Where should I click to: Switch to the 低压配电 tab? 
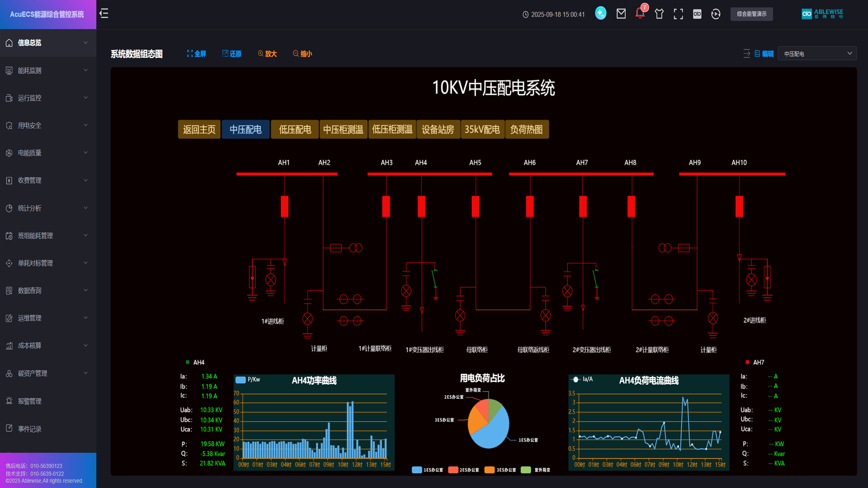tap(295, 130)
